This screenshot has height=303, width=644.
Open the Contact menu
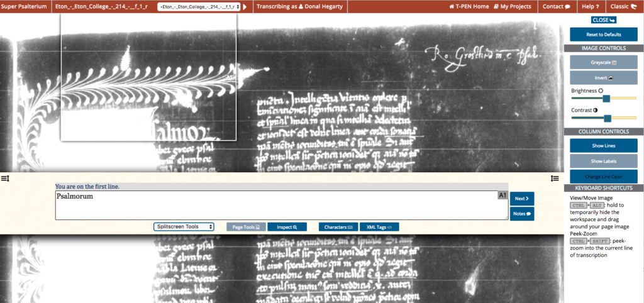tap(557, 6)
